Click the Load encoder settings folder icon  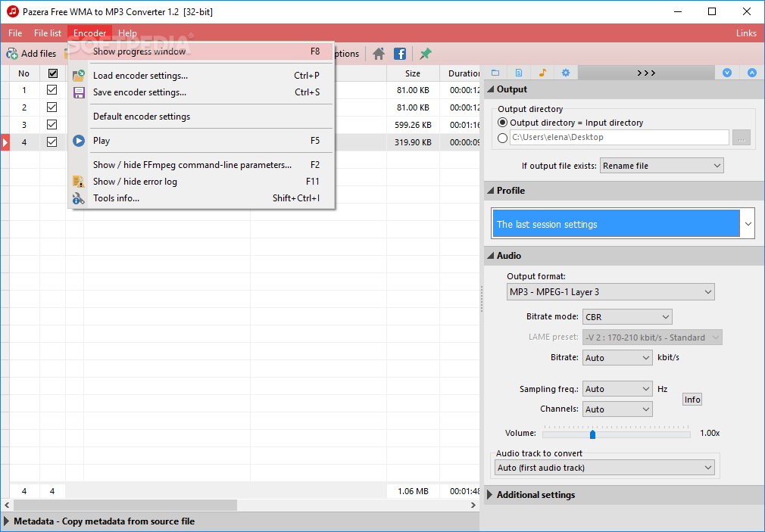point(79,76)
